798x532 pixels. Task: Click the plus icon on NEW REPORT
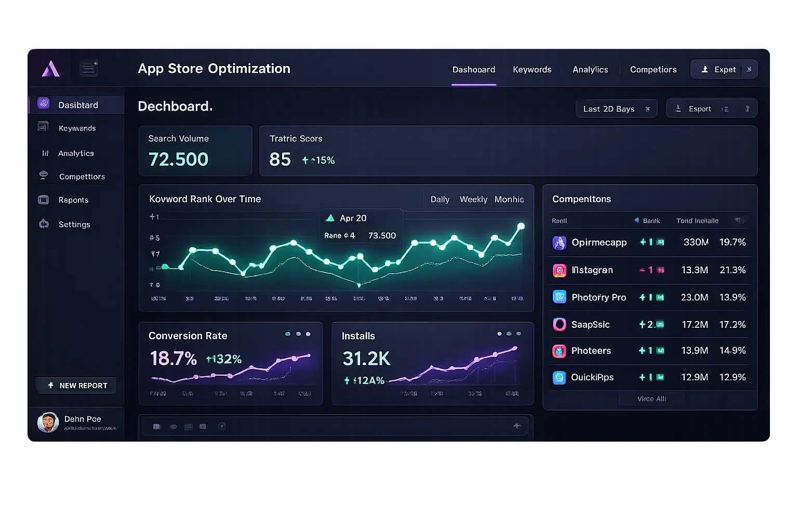[x=51, y=385]
